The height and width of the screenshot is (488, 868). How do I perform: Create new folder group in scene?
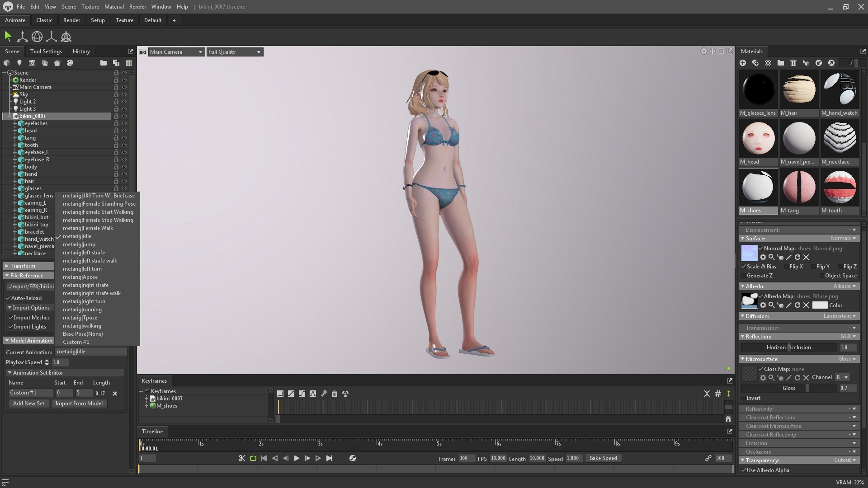coord(104,63)
